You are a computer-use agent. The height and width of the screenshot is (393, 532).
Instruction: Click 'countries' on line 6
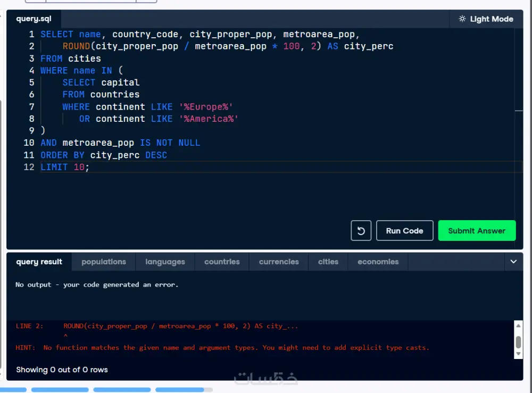pos(115,94)
